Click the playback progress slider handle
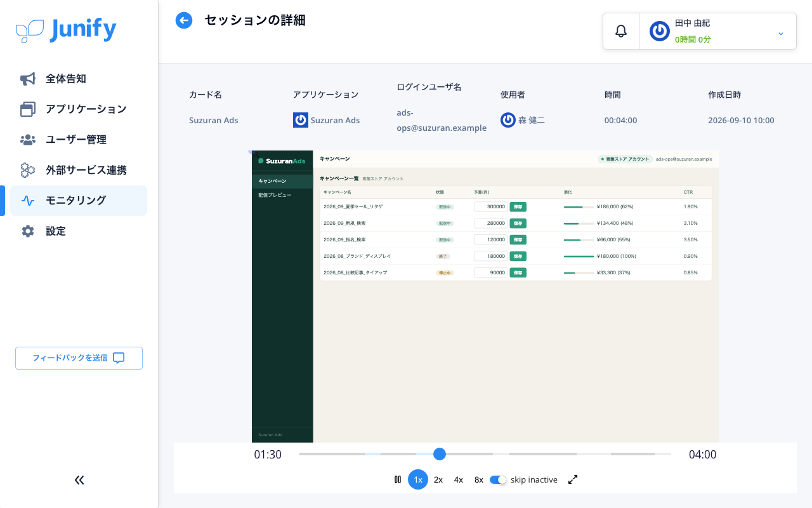812x508 pixels. pos(440,454)
